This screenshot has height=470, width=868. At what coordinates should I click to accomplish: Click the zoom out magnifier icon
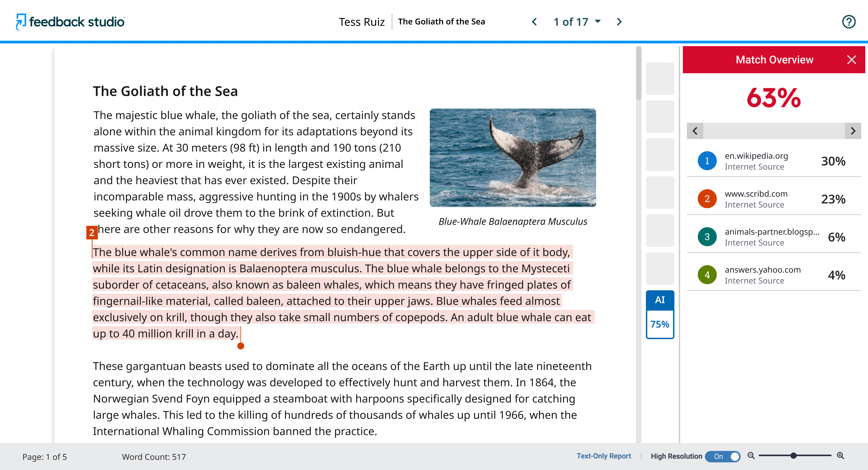(751, 456)
